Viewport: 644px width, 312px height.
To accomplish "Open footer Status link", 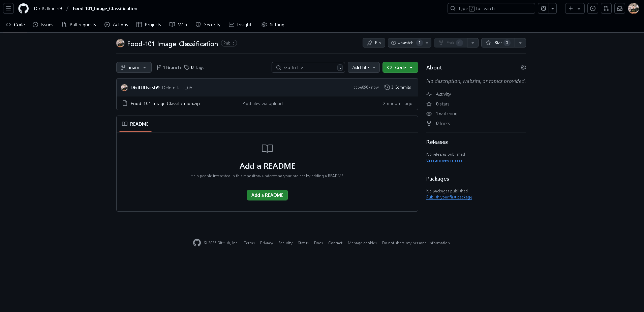I will (x=303, y=243).
